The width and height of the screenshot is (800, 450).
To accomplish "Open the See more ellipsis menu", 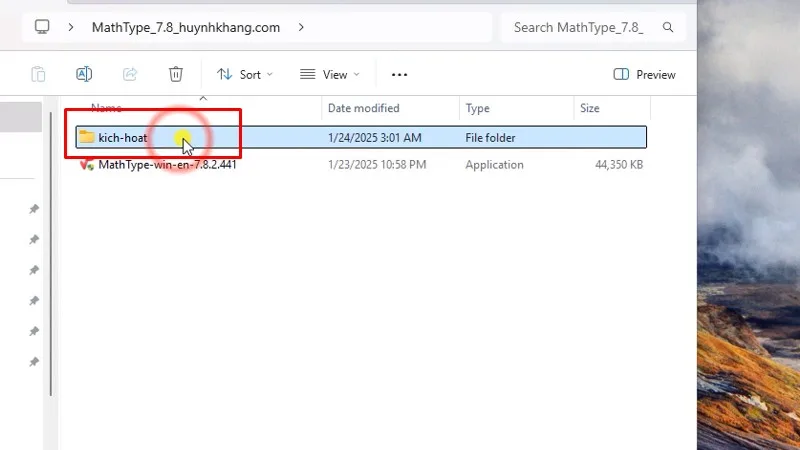I will click(x=399, y=74).
